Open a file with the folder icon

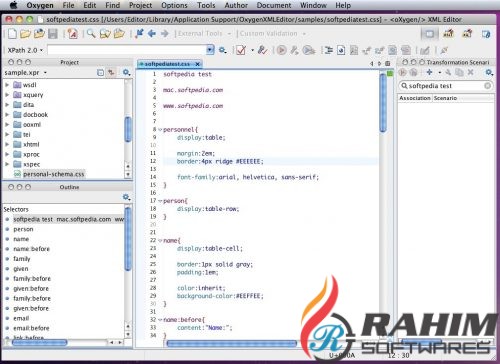click(x=25, y=33)
